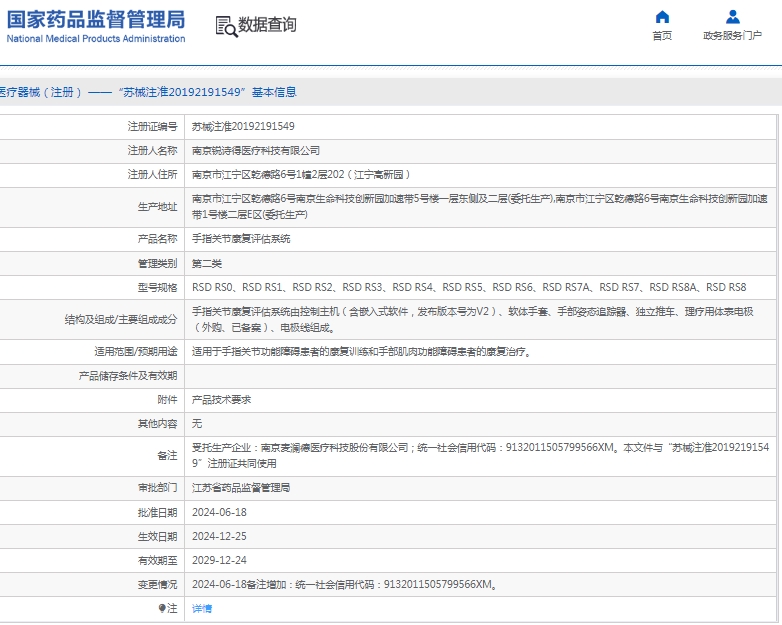Click the 首页 home link text
Viewport: 782px width, 625px height.
pyautogui.click(x=662, y=35)
